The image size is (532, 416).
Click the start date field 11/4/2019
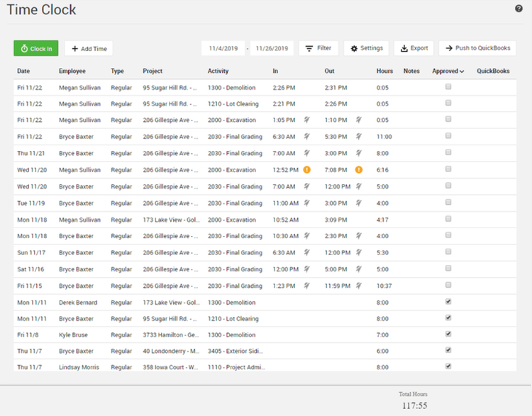click(x=223, y=48)
